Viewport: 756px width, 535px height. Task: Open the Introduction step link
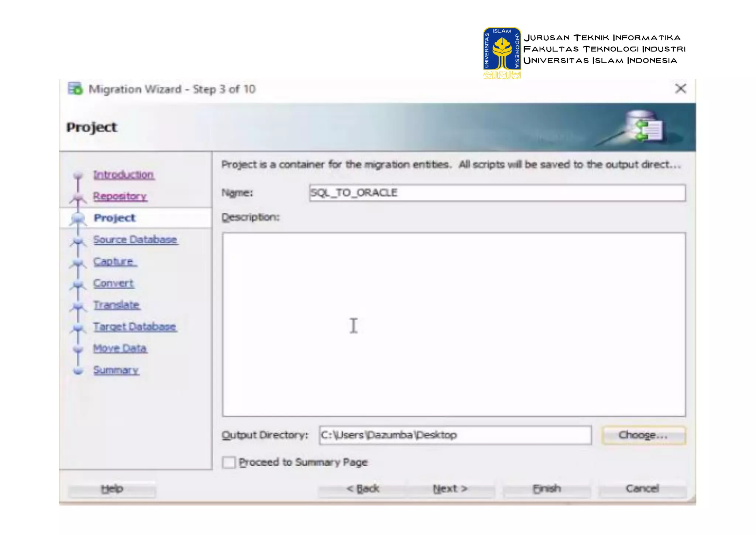(x=124, y=174)
